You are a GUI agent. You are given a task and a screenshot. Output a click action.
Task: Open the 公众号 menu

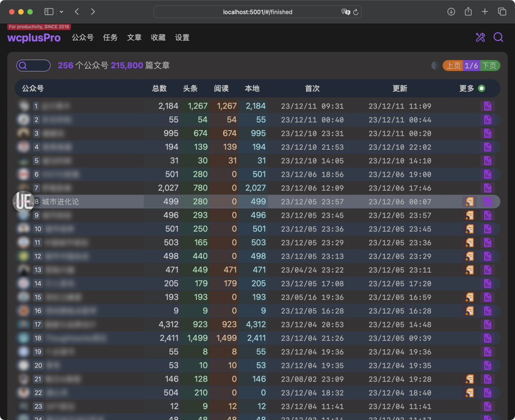click(83, 38)
